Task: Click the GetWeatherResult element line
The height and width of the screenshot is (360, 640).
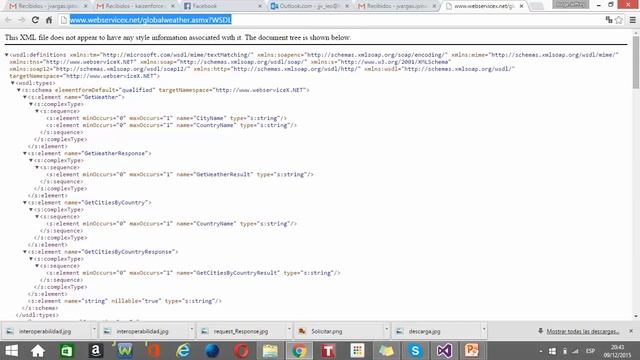Action: (180, 175)
